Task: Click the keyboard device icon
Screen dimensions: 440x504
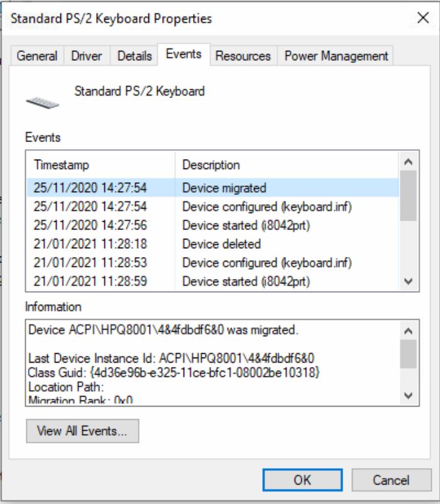Action: pyautogui.click(x=42, y=103)
